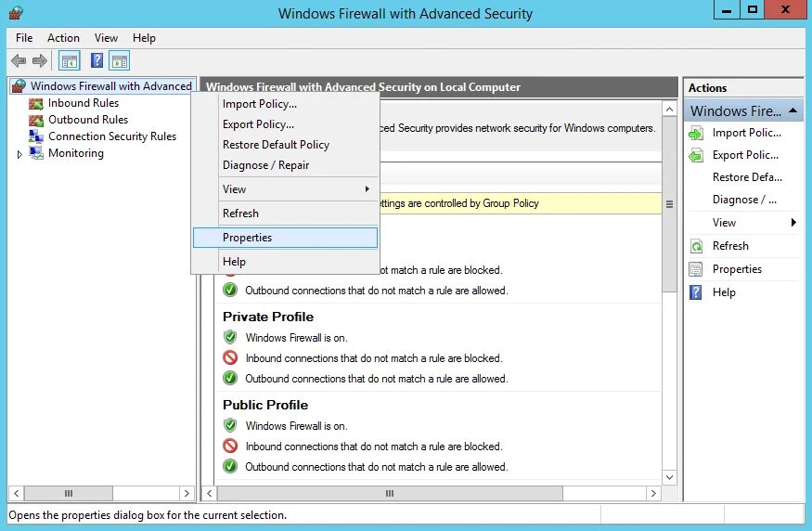812x531 pixels.
Task: Choose Export Policy... from context menu
Action: 286,124
